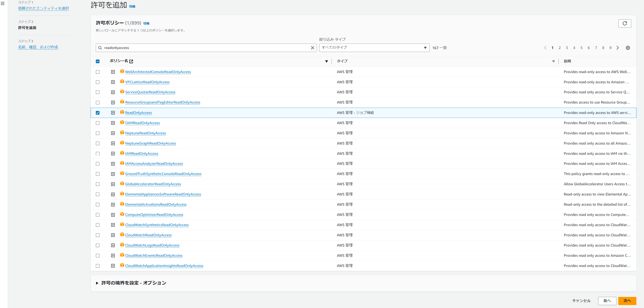Sort by policy name column arrow
Screen dimensions: 644x308
click(326, 61)
